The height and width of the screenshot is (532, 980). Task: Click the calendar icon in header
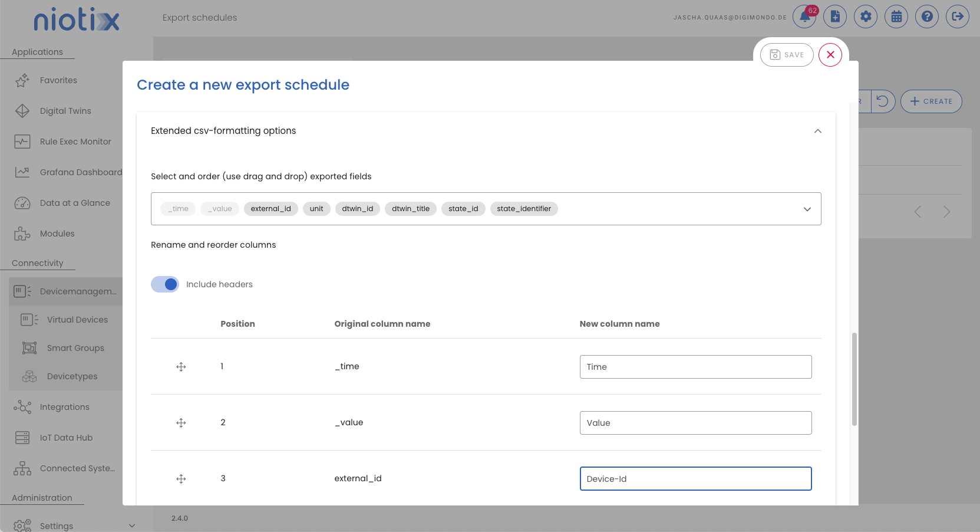(896, 17)
